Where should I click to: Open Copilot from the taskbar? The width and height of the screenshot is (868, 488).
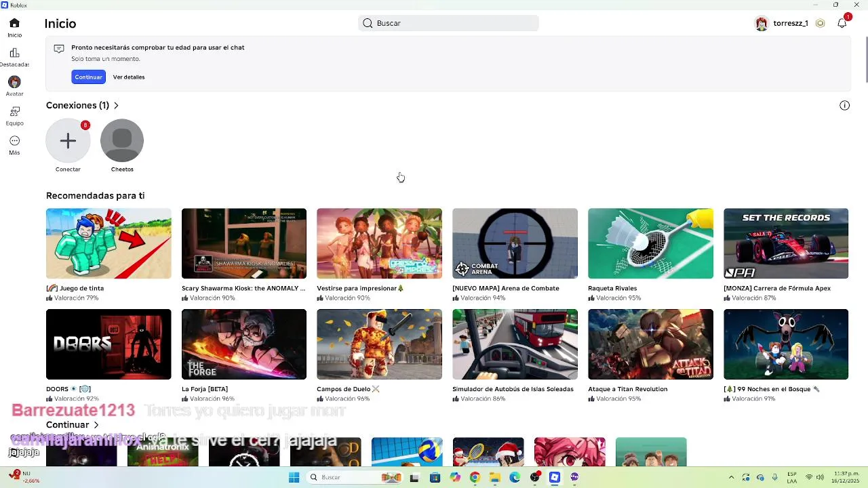click(x=455, y=477)
